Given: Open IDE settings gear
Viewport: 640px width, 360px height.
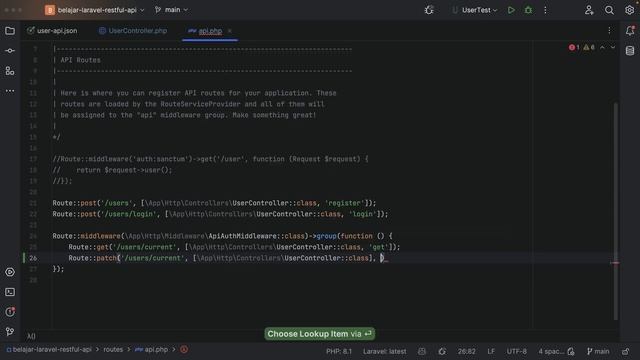Looking at the screenshot, I should click(x=629, y=10).
